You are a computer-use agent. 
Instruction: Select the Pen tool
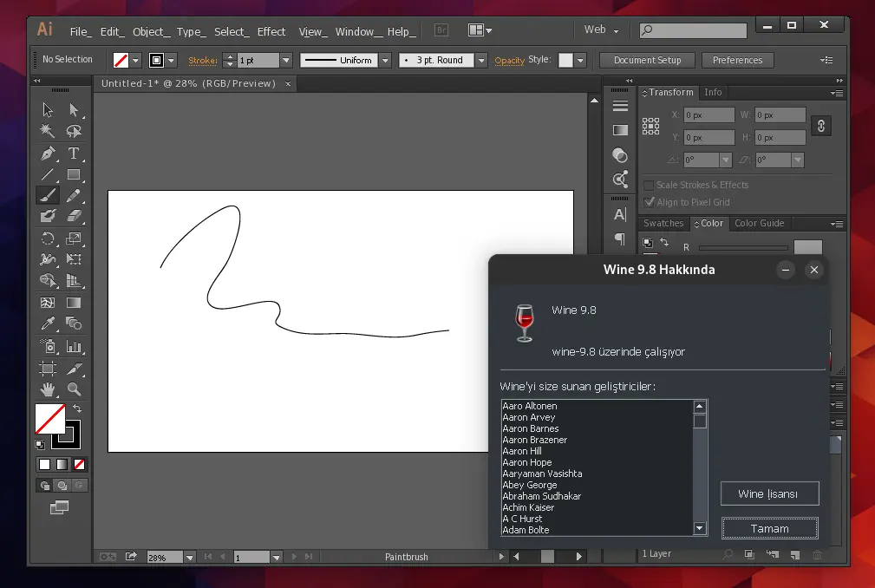(x=48, y=153)
